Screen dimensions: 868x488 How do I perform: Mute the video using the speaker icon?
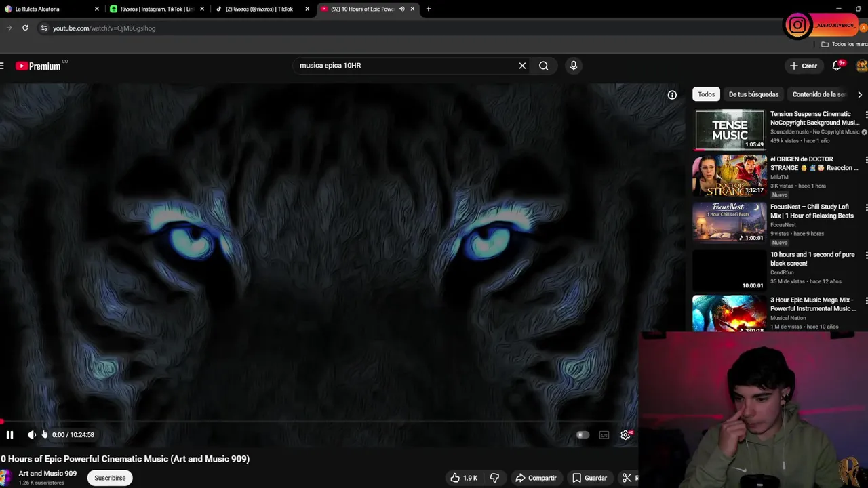(x=31, y=435)
